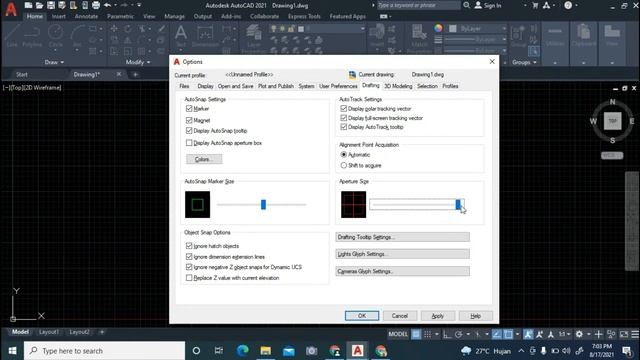Click the Plot printer icon in quick access toolbar

96,5
